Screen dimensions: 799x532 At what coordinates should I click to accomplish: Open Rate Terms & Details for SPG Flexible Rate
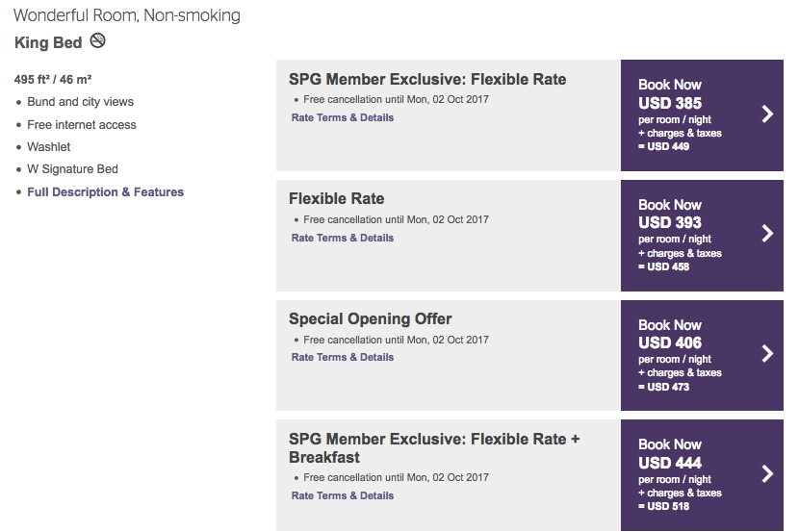pos(343,117)
